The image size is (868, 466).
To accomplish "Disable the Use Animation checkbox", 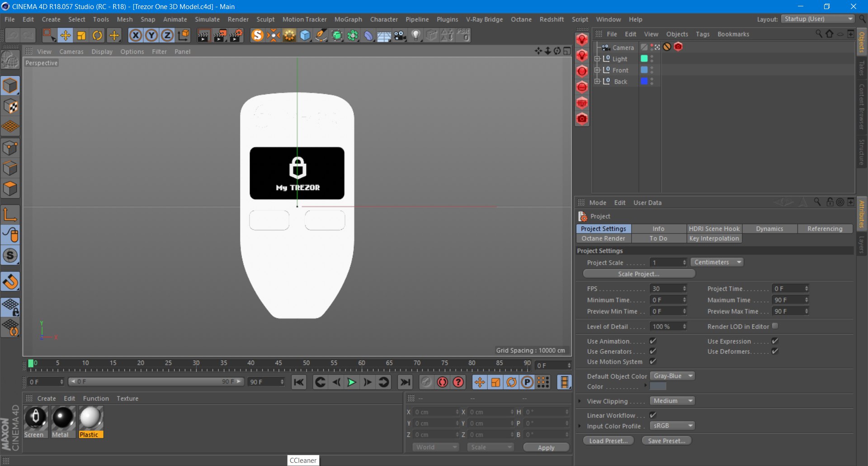I will point(653,341).
